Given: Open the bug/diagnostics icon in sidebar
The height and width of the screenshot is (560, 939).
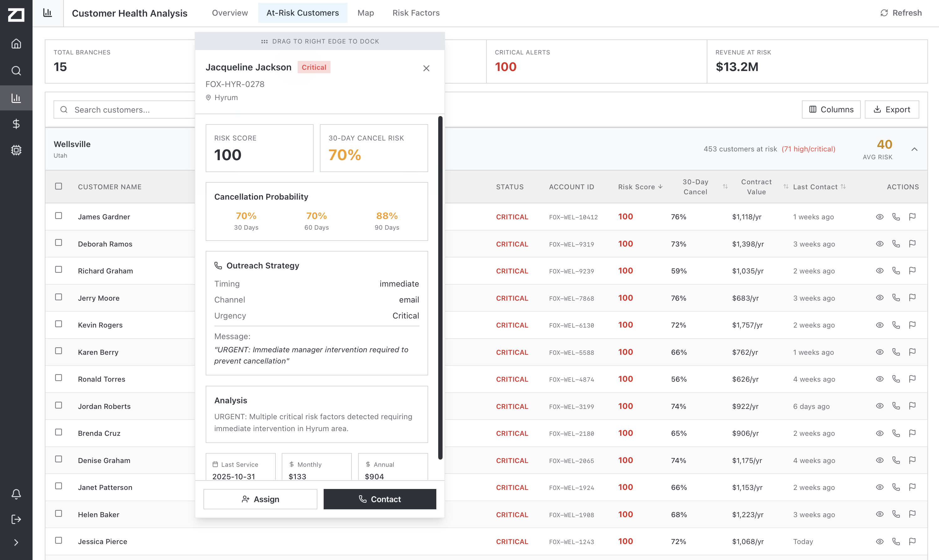Looking at the screenshot, I should 16,150.
